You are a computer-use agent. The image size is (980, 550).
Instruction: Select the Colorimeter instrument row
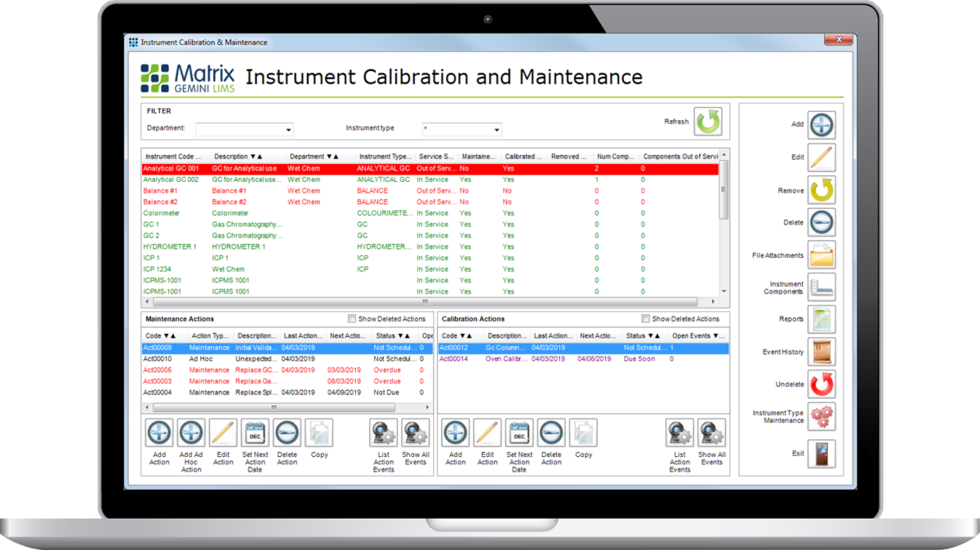430,213
